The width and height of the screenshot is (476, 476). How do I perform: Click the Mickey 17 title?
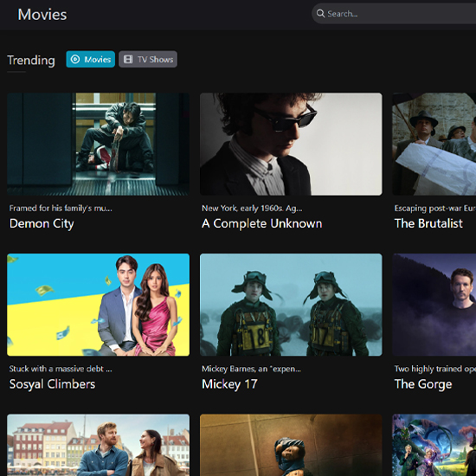pos(229,384)
